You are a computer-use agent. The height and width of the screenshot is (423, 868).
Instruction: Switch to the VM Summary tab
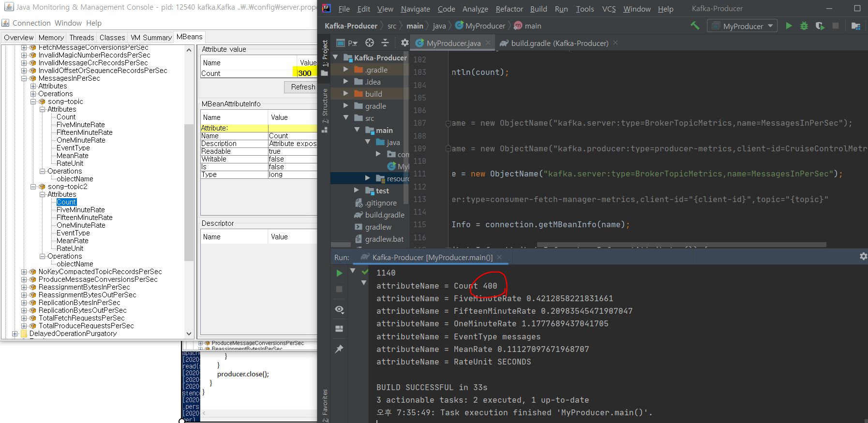pyautogui.click(x=151, y=37)
